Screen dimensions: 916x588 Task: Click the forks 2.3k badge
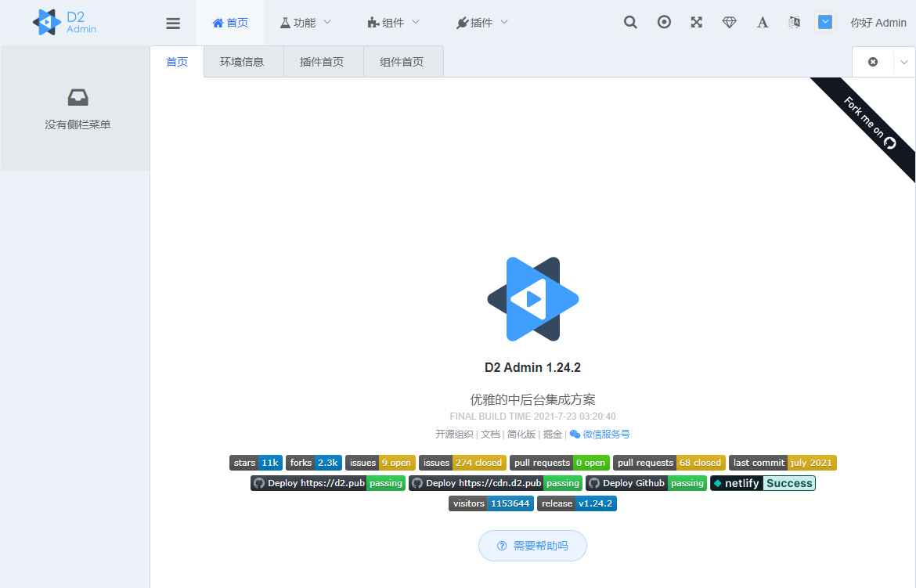314,463
